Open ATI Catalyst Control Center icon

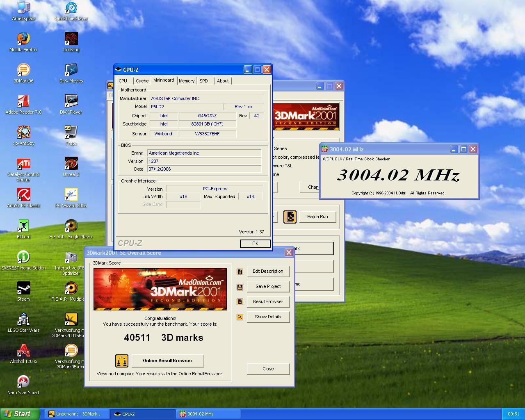[x=23, y=169]
